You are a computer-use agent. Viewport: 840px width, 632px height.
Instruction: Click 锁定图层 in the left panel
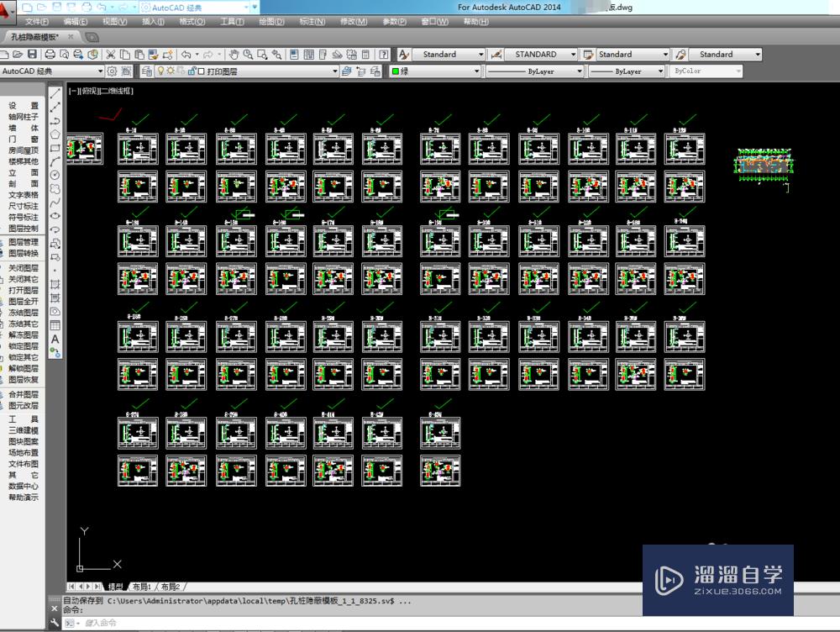23,345
